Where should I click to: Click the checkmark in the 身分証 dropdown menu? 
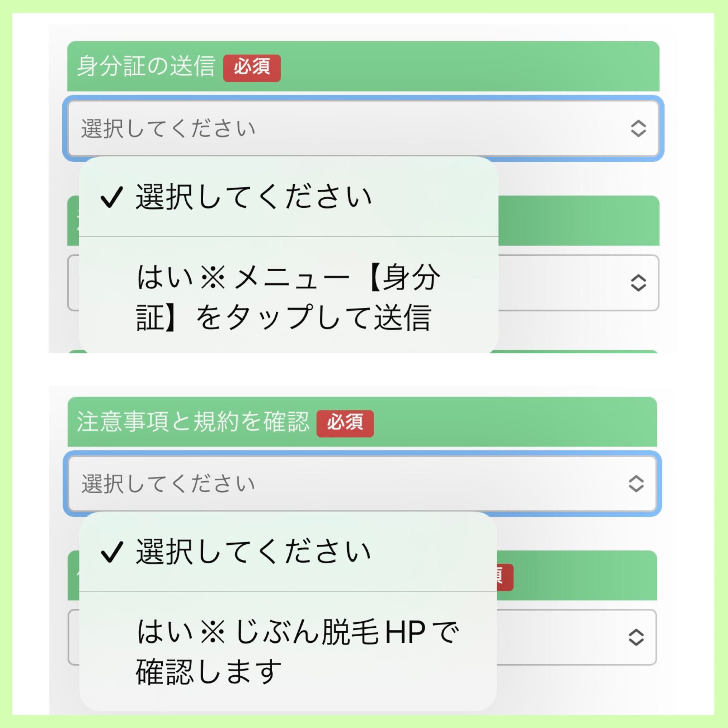coord(111,197)
